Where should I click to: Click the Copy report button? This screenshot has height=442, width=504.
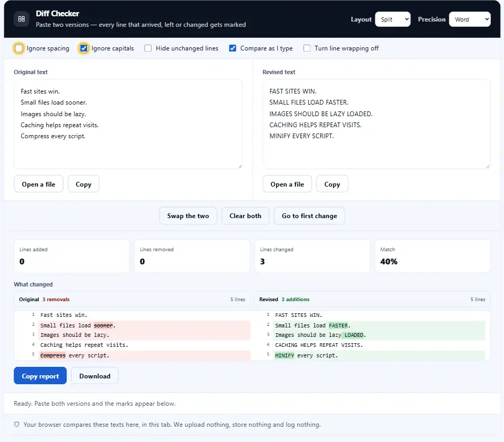tap(40, 376)
